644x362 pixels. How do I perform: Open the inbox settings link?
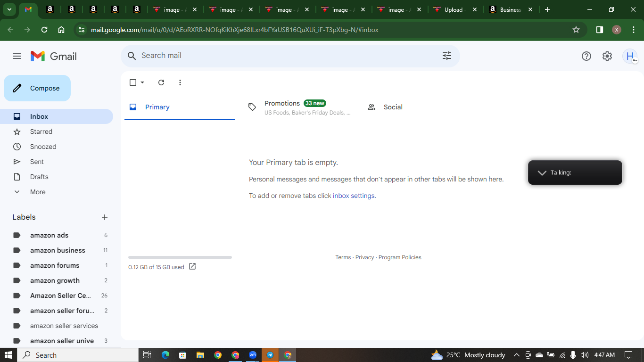click(354, 196)
